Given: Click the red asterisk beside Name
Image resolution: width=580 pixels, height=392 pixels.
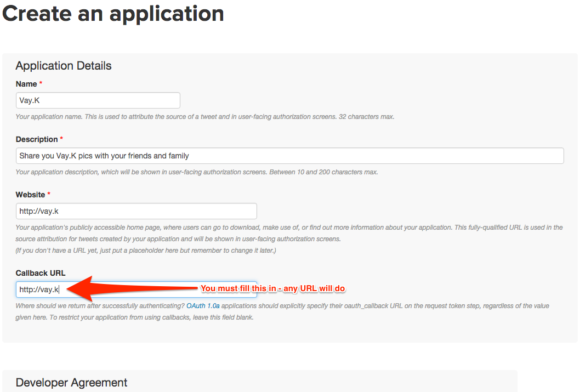Looking at the screenshot, I should point(41,83).
